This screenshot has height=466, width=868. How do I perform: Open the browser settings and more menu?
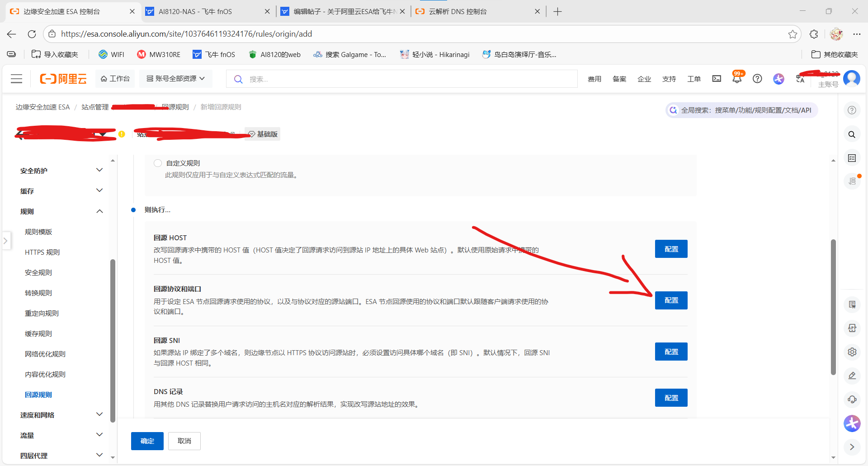[x=857, y=34]
